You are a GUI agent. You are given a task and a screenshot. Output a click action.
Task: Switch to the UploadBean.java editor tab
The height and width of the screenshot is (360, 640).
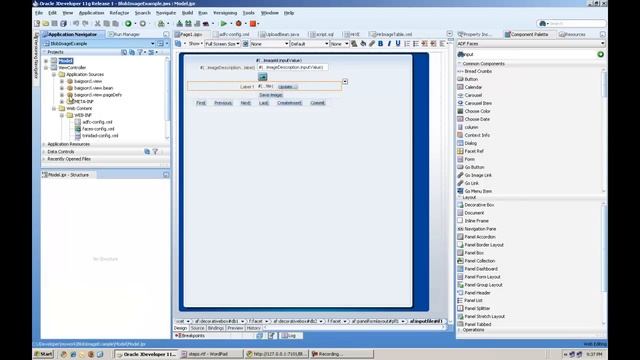(280, 34)
